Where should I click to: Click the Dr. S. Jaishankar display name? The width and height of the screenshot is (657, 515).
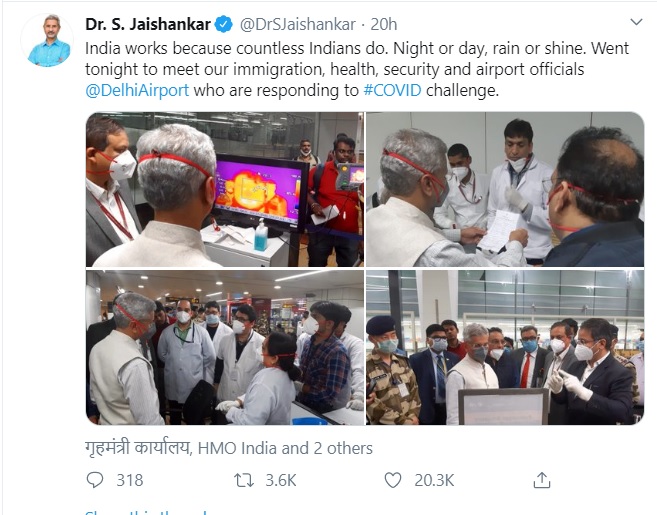(148, 24)
